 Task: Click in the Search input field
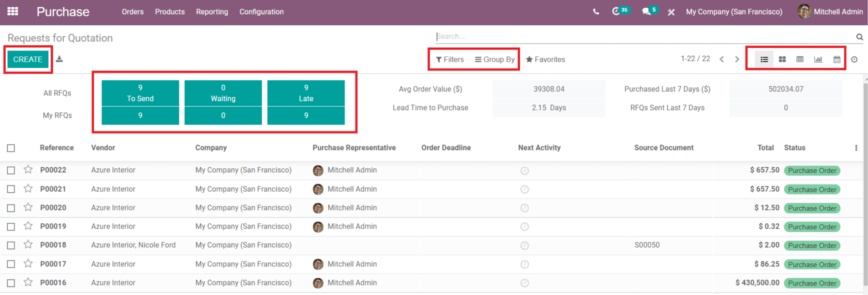pos(644,36)
